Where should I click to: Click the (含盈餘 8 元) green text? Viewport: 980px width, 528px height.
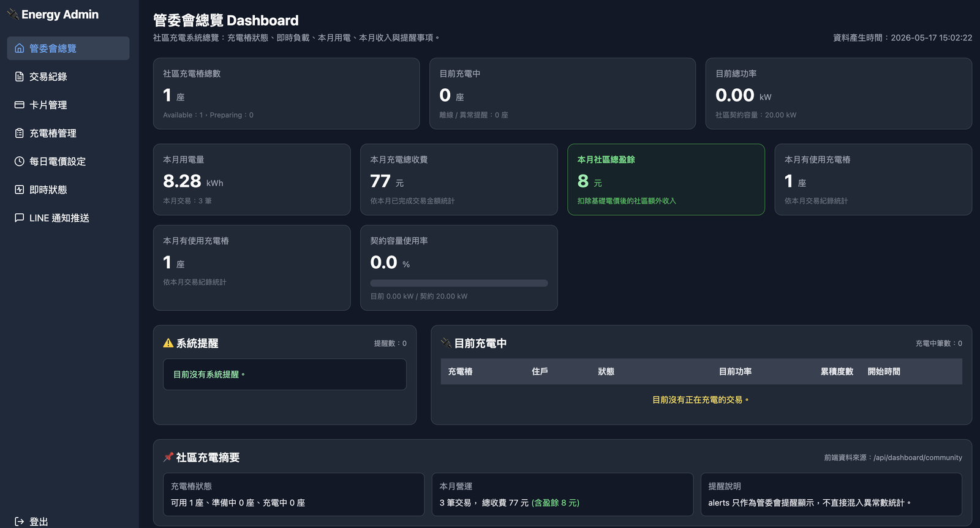pyautogui.click(x=556, y=503)
